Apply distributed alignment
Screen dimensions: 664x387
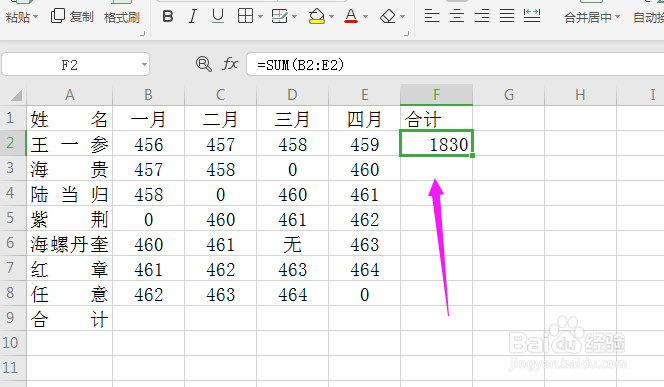coord(532,16)
